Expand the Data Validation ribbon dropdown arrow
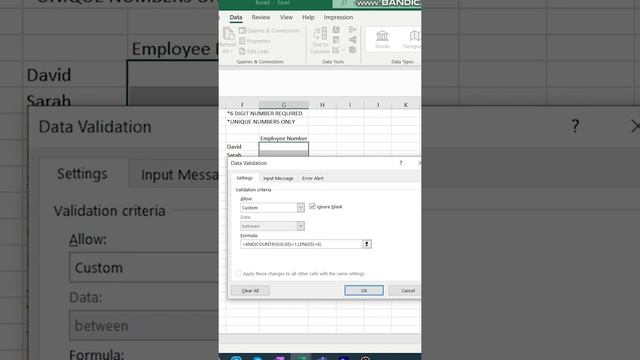 click(343, 51)
